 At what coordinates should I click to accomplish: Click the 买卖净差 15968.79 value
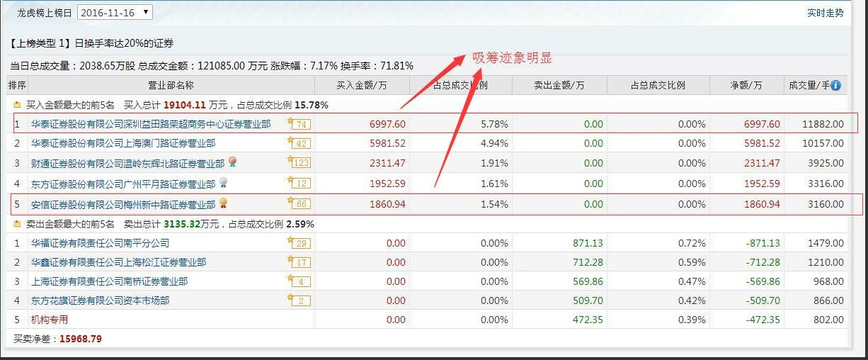81,339
